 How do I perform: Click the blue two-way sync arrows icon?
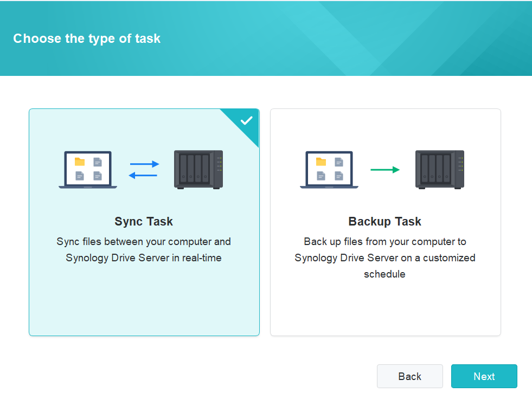click(144, 170)
